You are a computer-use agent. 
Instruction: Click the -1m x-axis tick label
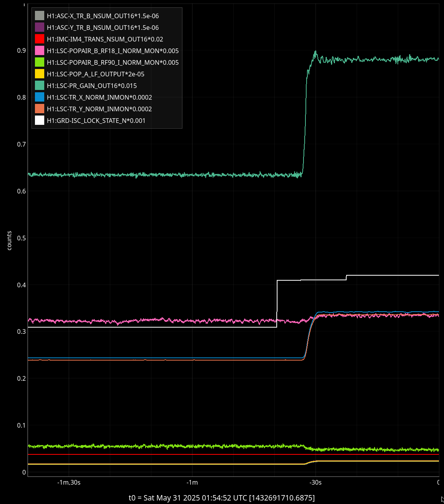point(192,482)
